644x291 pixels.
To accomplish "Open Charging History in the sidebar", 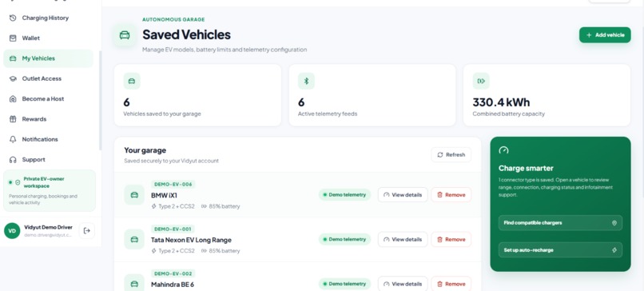I will (49, 18).
